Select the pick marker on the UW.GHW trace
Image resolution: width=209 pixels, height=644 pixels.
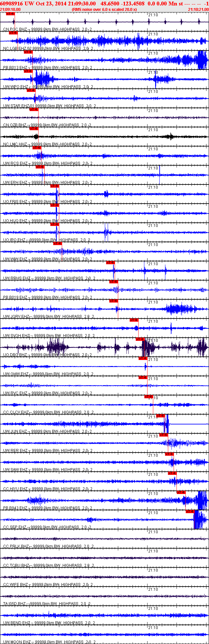tap(143, 358)
